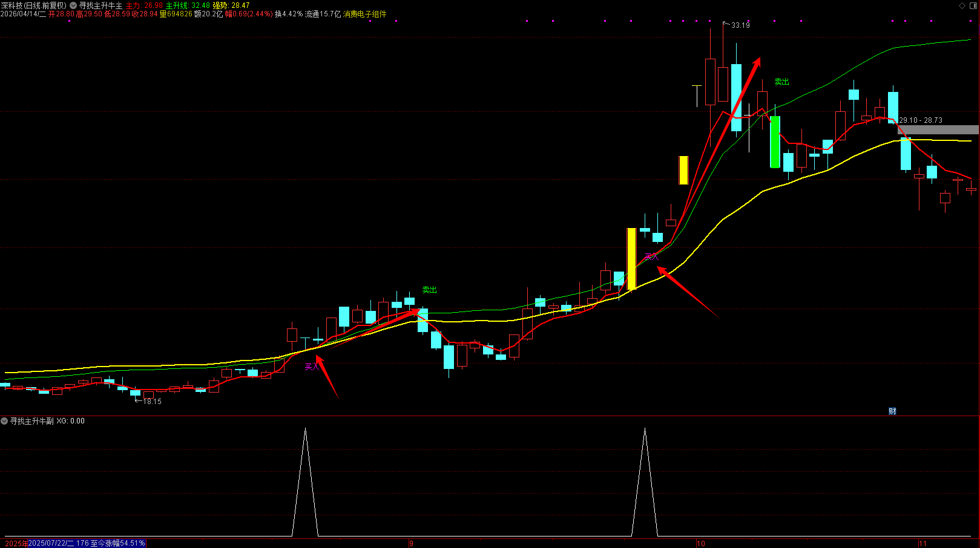Click the turnover amount 额20.2亿
This screenshot has height=548, width=980.
coord(208,14)
